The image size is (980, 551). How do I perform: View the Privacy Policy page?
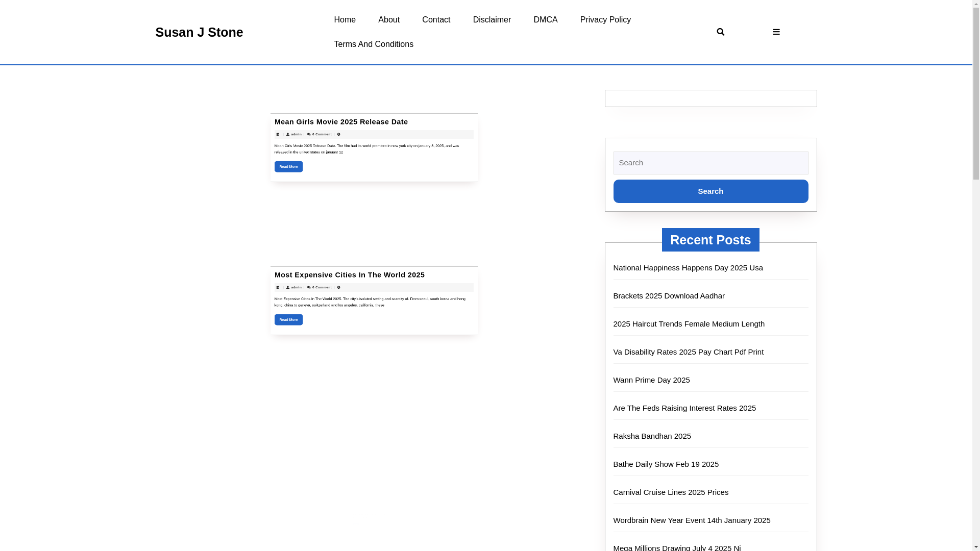coord(605,19)
